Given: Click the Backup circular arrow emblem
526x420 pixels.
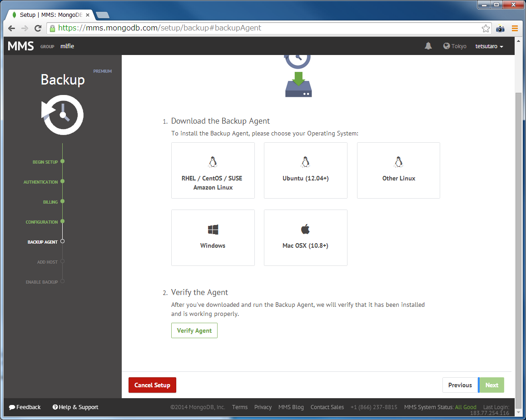Looking at the screenshot, I should [62, 115].
